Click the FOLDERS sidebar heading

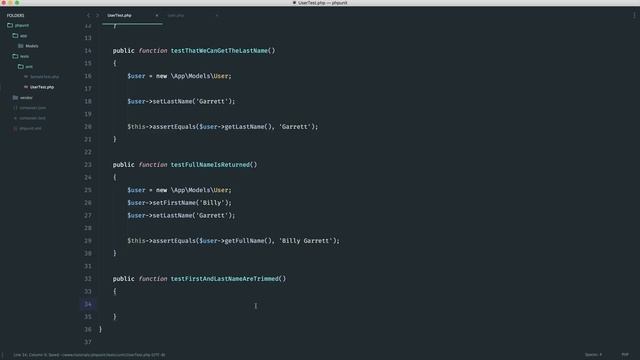16,16
